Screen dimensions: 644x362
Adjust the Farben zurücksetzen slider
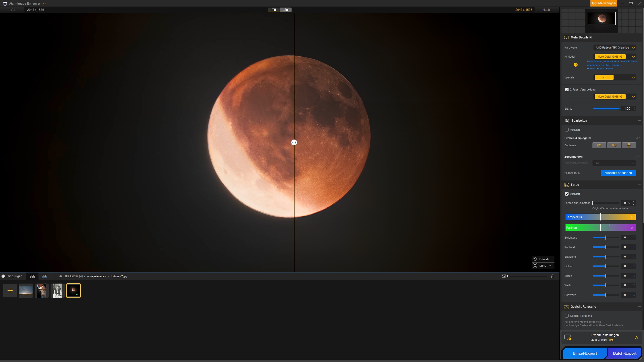[x=606, y=203]
